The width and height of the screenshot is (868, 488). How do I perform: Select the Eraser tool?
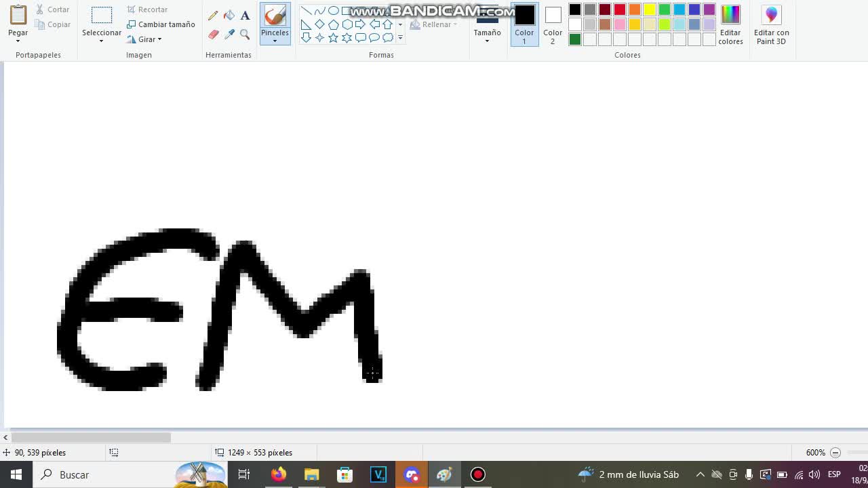pyautogui.click(x=213, y=34)
